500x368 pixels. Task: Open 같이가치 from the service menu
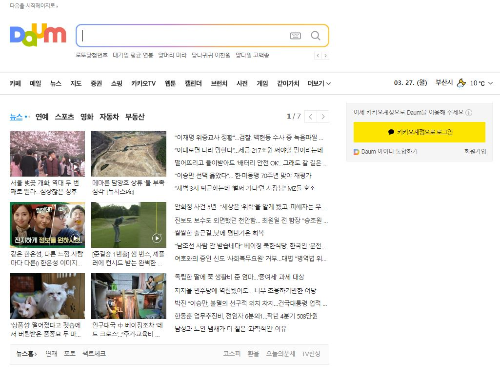pyautogui.click(x=288, y=83)
